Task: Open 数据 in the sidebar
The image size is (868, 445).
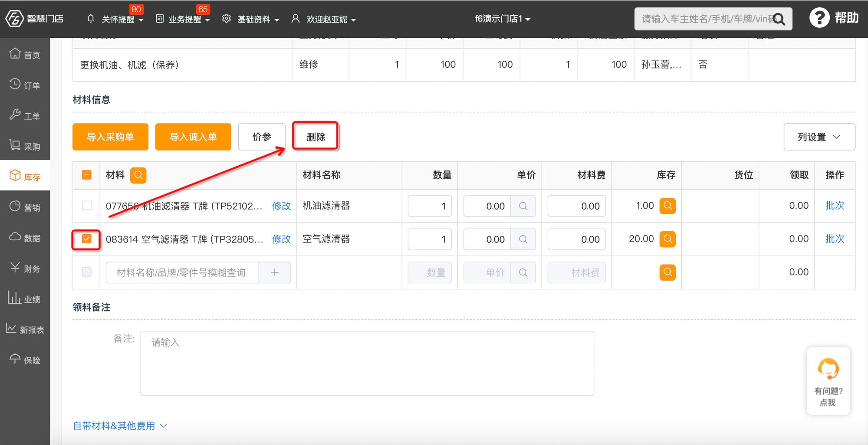Action: pos(25,238)
